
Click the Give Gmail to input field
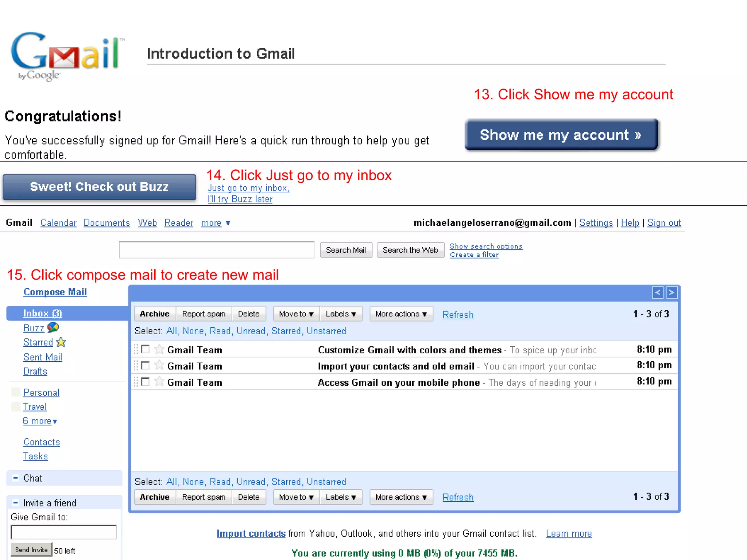pos(64,532)
